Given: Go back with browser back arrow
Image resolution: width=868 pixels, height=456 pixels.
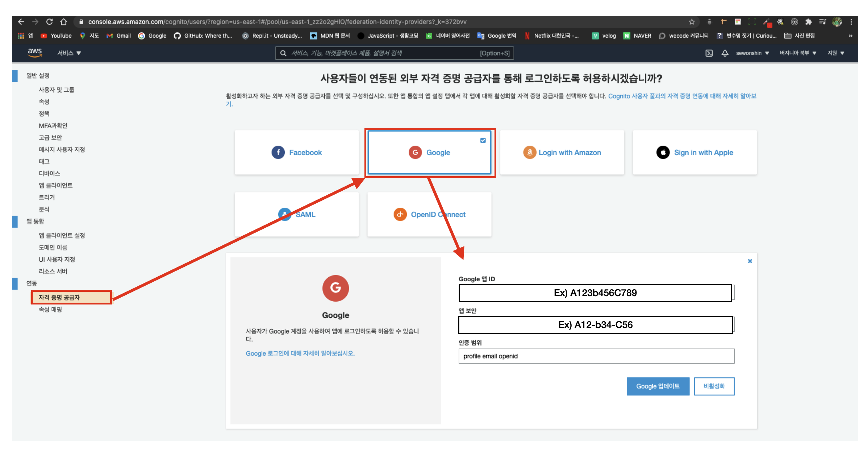Looking at the screenshot, I should pos(21,22).
